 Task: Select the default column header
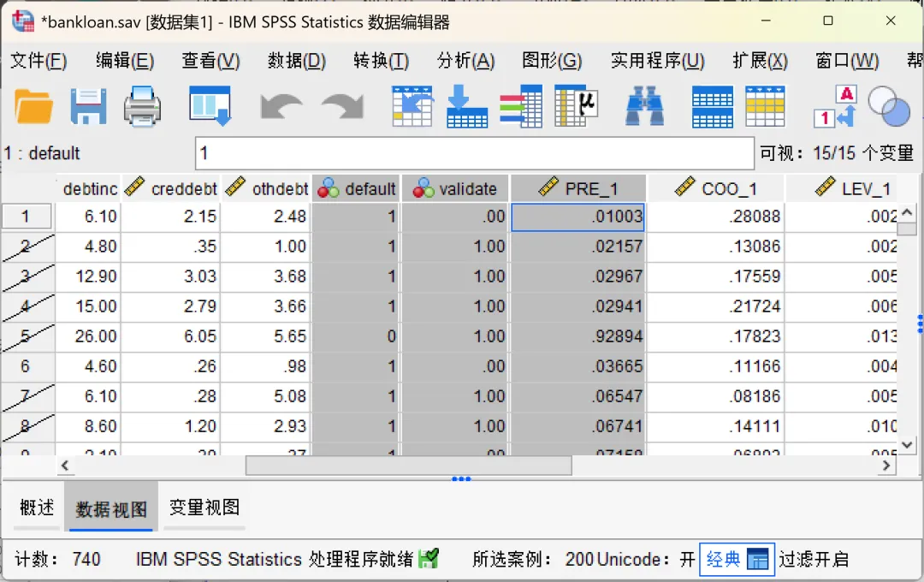(356, 188)
